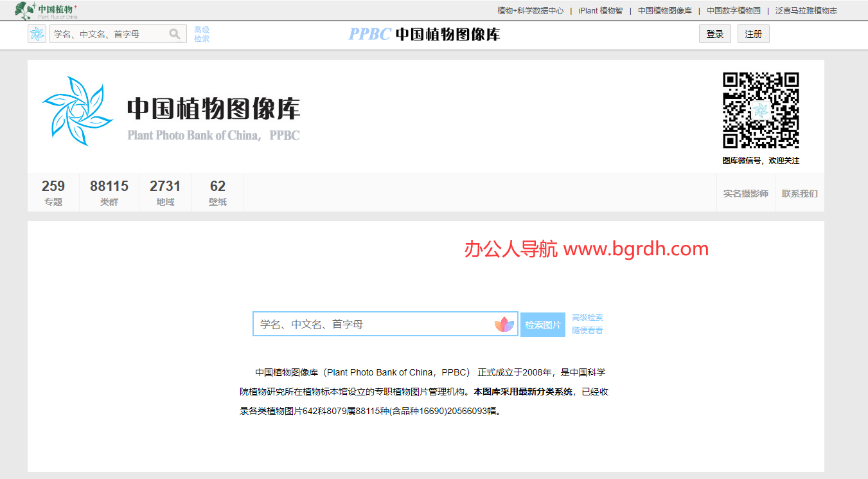
Task: Click the bold 本图库采用最新分类系统 text
Action: pos(523,392)
